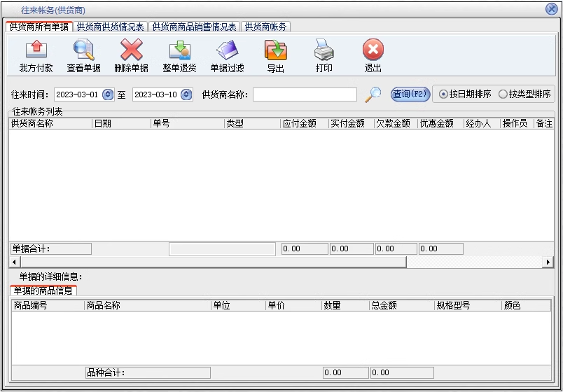Viewport: 563px width, 392px height.
Task: Open 查看单据 view document tool
Action: (83, 50)
